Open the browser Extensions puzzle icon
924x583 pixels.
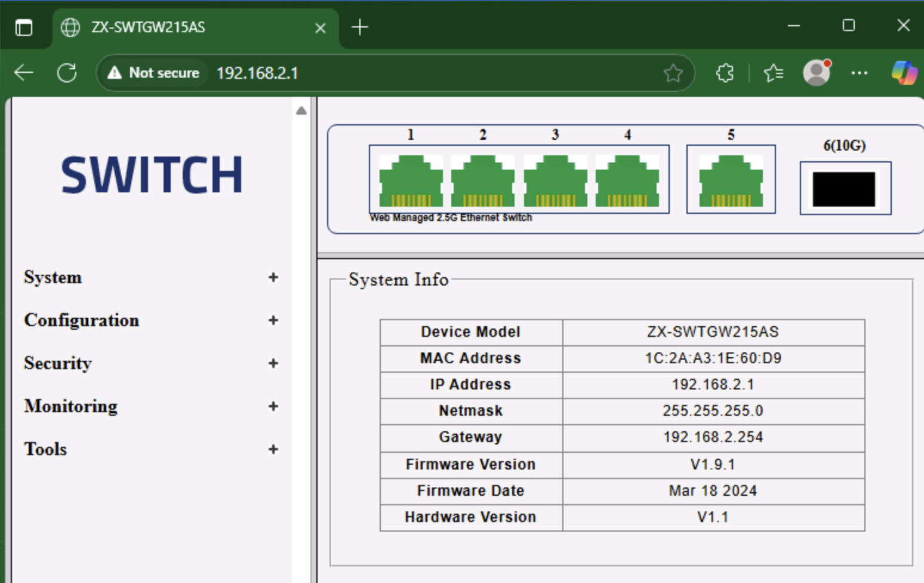click(725, 73)
